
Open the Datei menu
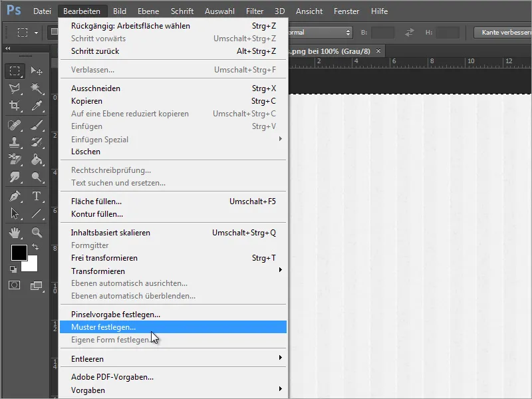42,11
